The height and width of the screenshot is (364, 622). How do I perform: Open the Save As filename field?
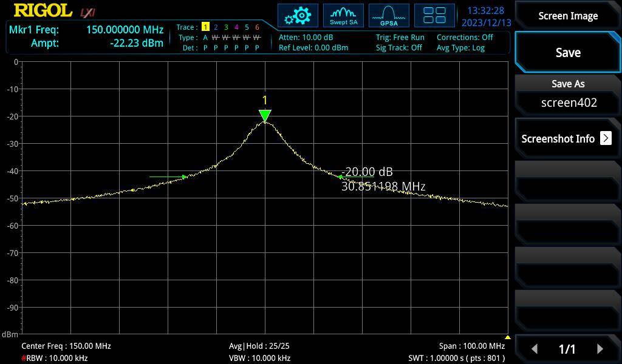point(567,102)
